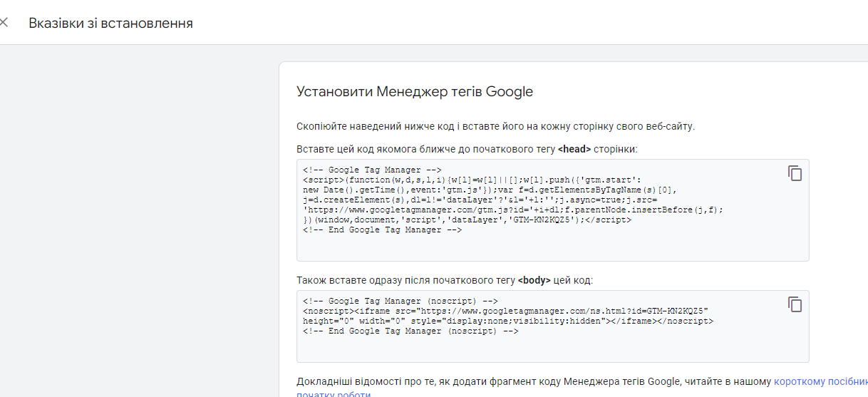The width and height of the screenshot is (868, 397).
Task: Open the short guide link "короткому посібнику"
Action: [821, 381]
